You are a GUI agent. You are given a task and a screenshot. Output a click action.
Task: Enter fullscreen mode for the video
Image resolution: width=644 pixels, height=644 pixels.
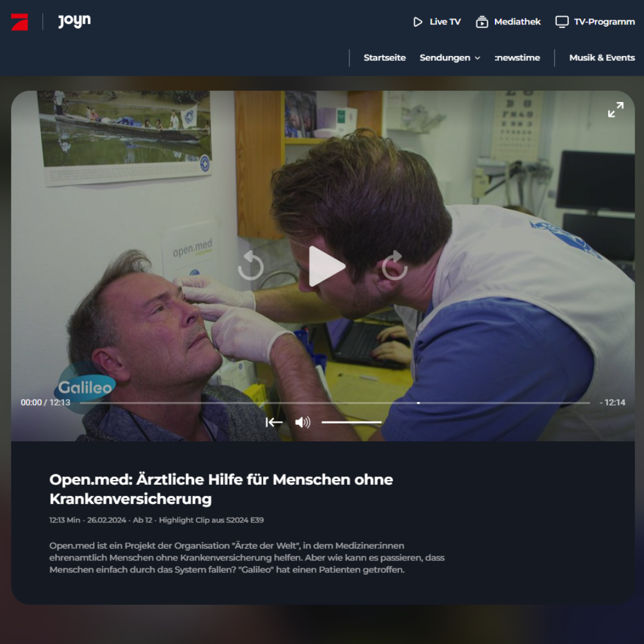[615, 110]
